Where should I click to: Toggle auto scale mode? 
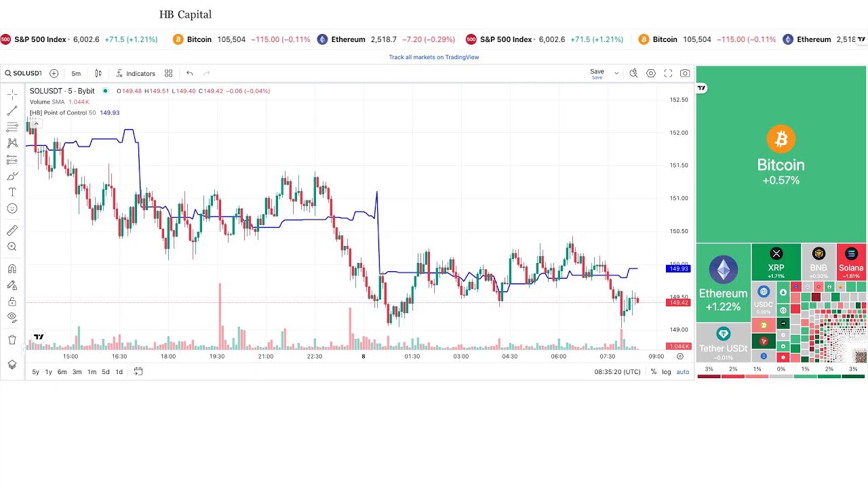point(683,371)
